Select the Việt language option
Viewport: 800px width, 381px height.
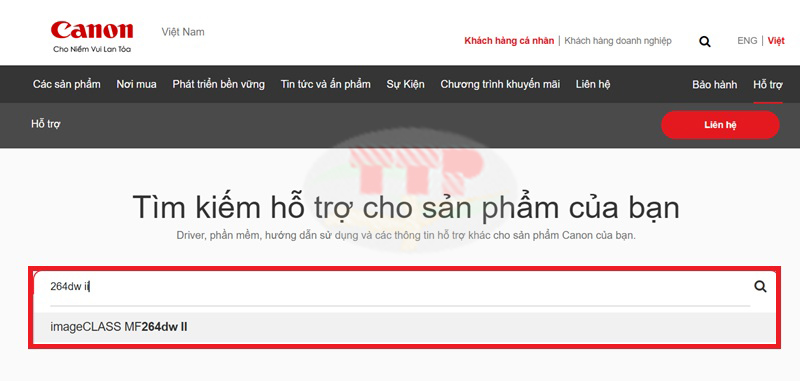pyautogui.click(x=776, y=41)
